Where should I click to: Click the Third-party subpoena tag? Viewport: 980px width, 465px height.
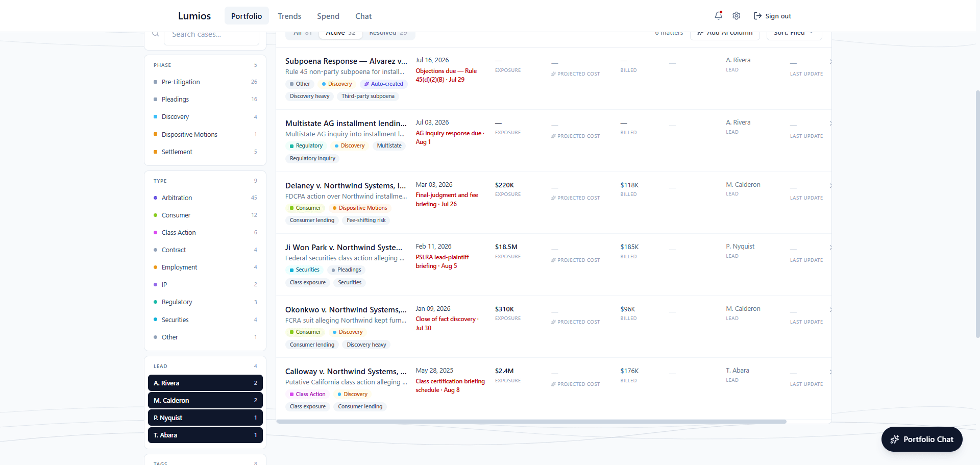pos(368,96)
